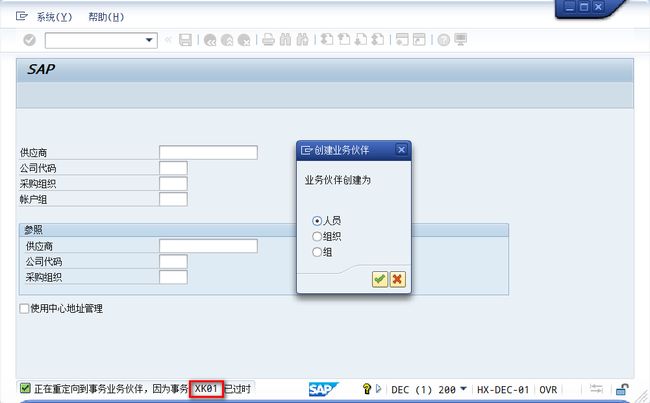Click the Customize Local Layout monitor icon
The height and width of the screenshot is (403, 650).
point(461,40)
